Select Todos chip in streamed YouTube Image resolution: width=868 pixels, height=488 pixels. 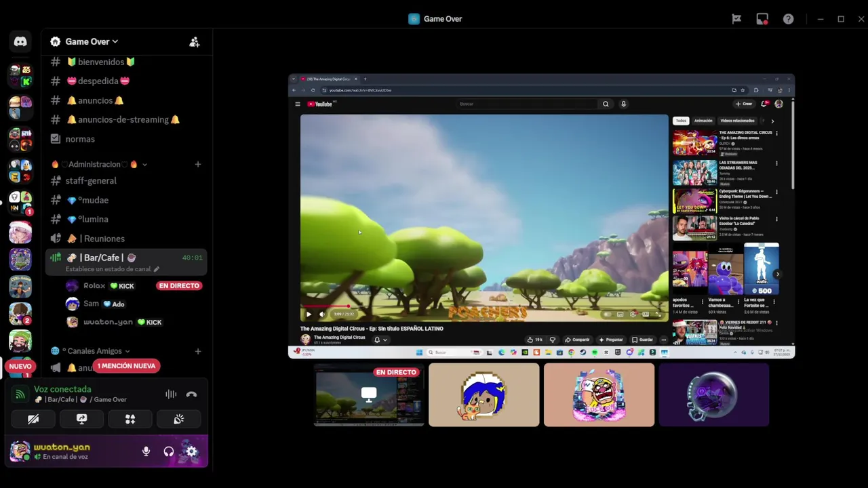(x=681, y=121)
